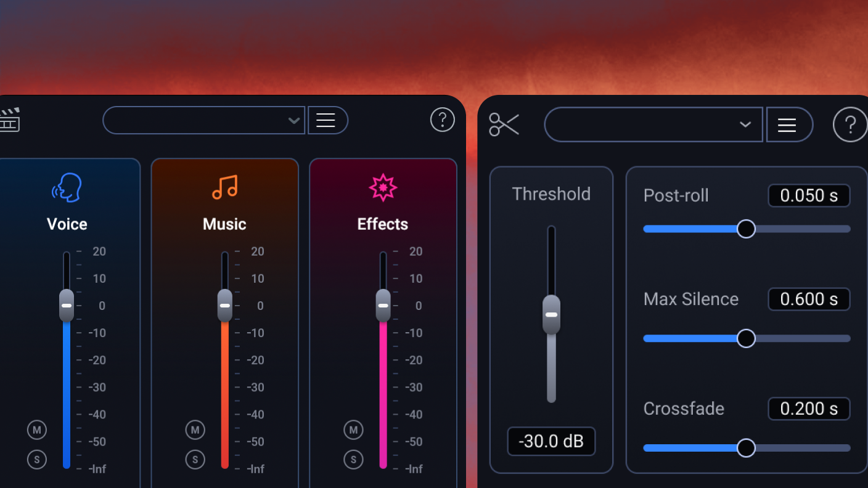Click the Max Silence 0.600 s value field

coord(808,299)
